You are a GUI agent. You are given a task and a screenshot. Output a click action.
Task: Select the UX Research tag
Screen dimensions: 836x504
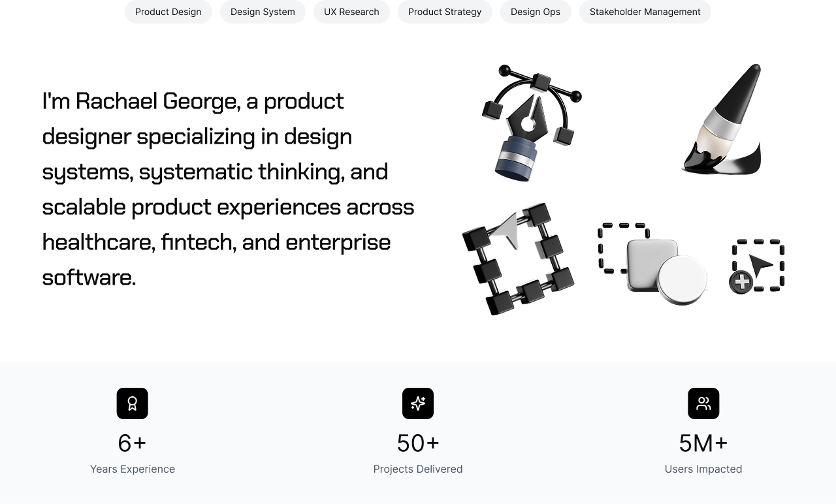point(351,12)
